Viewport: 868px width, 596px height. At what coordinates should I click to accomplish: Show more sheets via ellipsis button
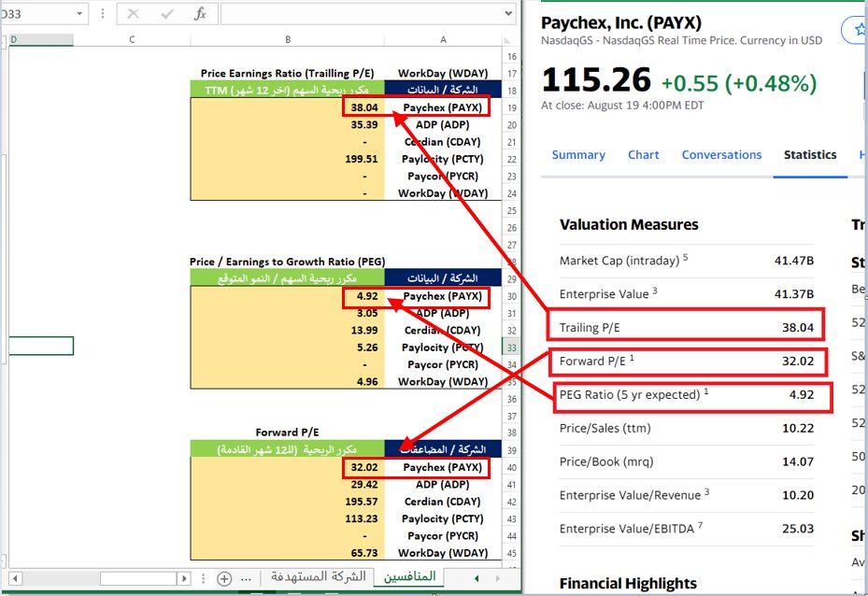click(x=247, y=579)
